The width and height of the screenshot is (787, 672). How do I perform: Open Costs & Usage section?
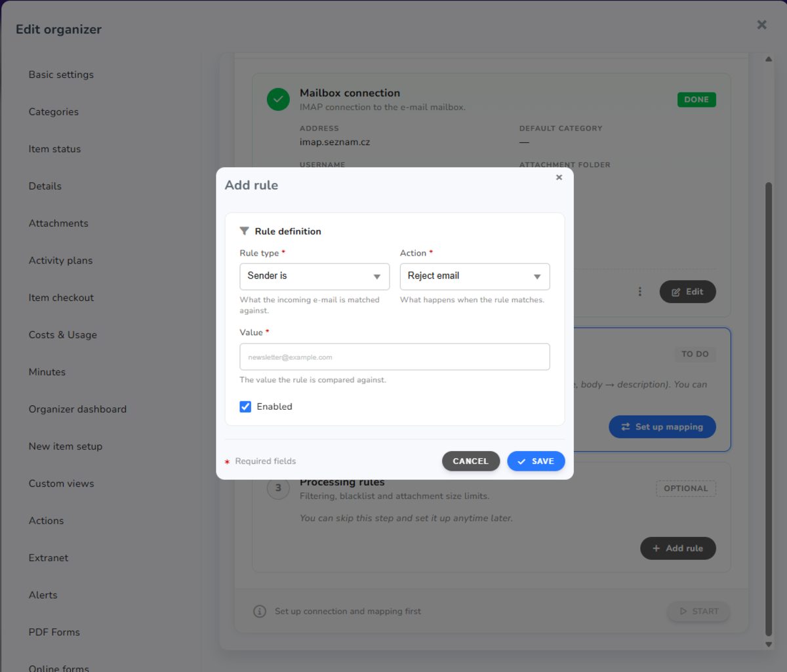coord(63,335)
